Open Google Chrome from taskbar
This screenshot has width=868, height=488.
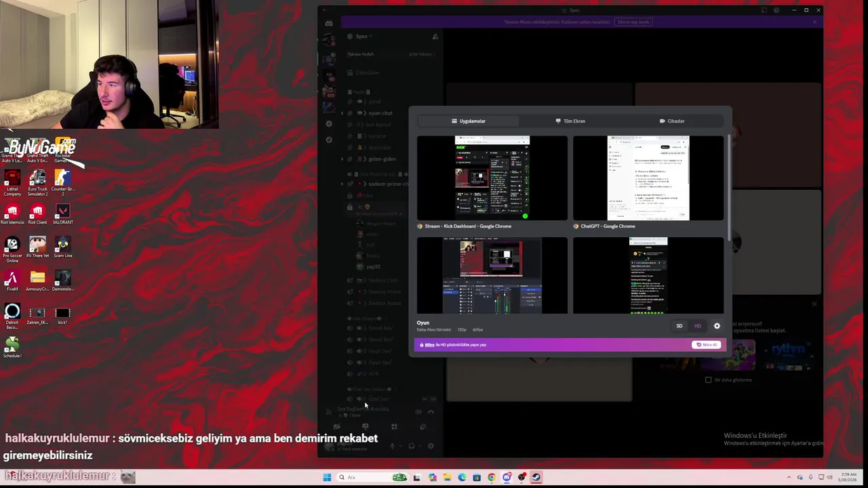click(x=492, y=477)
